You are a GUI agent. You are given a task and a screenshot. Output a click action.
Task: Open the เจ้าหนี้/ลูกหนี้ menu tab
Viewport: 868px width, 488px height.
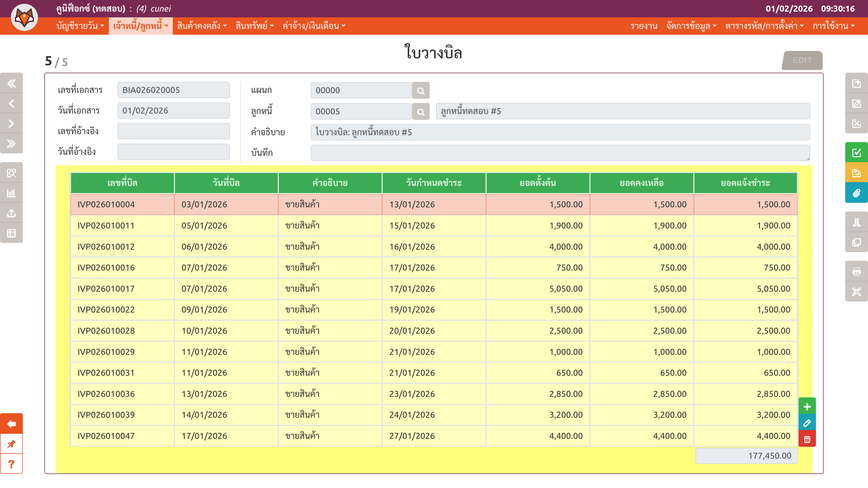click(x=141, y=26)
